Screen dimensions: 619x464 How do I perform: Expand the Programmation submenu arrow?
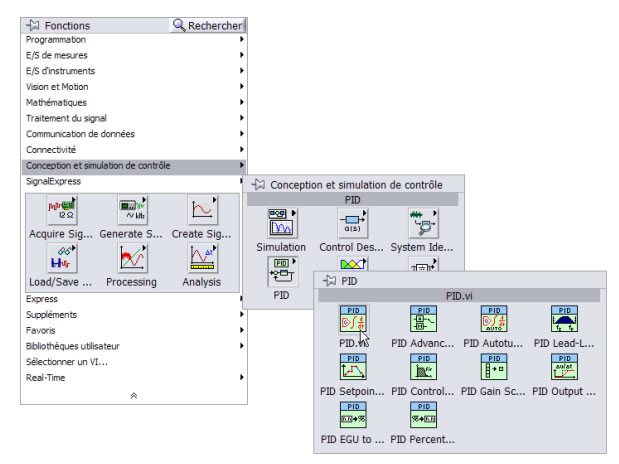tap(242, 39)
